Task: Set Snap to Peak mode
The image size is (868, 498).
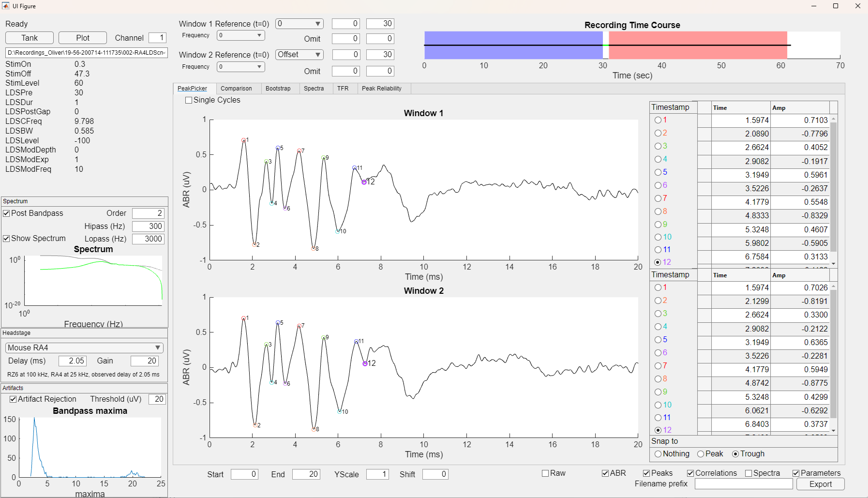Action: coord(700,454)
